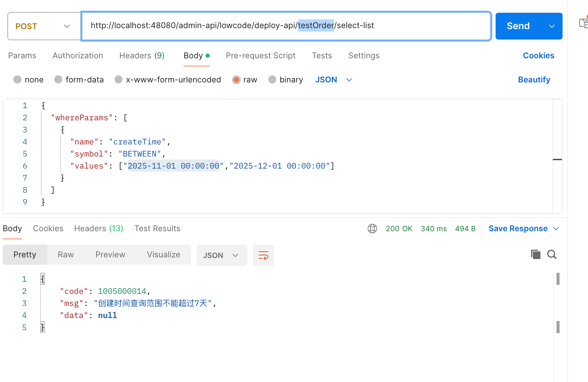Select x-www-form-urlencoded body option
The height and width of the screenshot is (382, 588).
(x=119, y=80)
